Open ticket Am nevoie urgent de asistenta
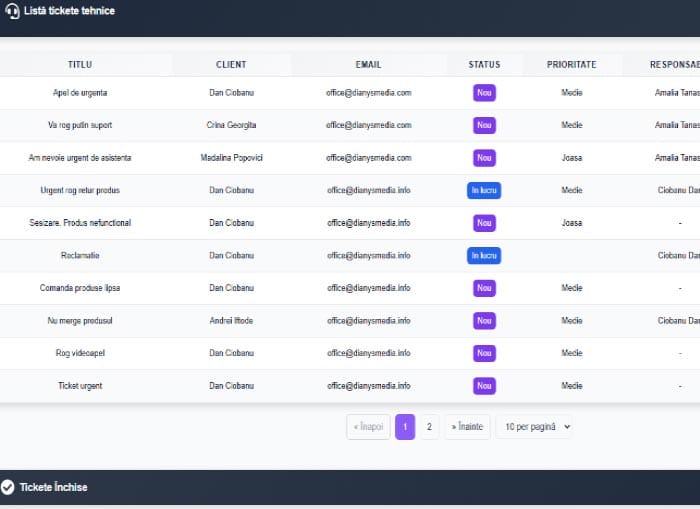 pos(80,158)
